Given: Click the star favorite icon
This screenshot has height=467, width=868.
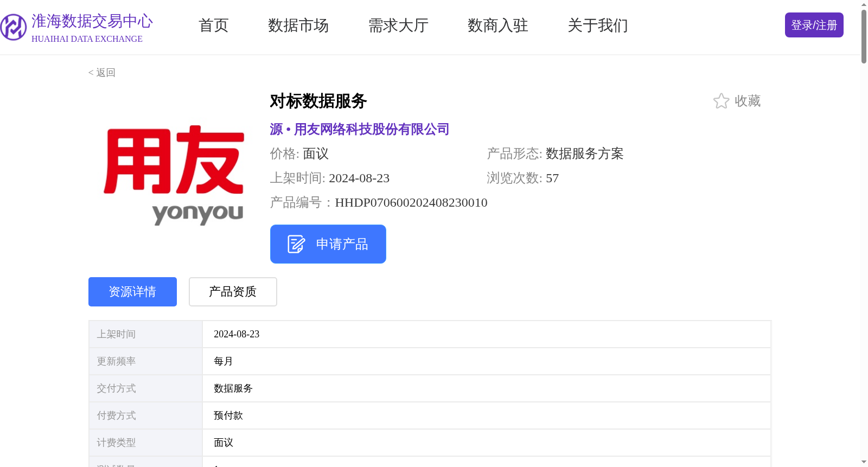Looking at the screenshot, I should pyautogui.click(x=721, y=101).
